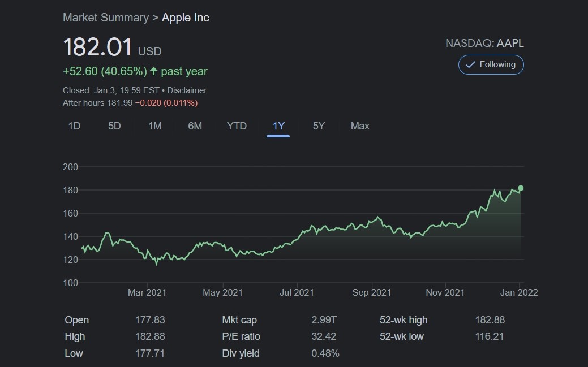Click the Nov 2021 axis label
Screen dimensions: 588x367
click(445, 292)
